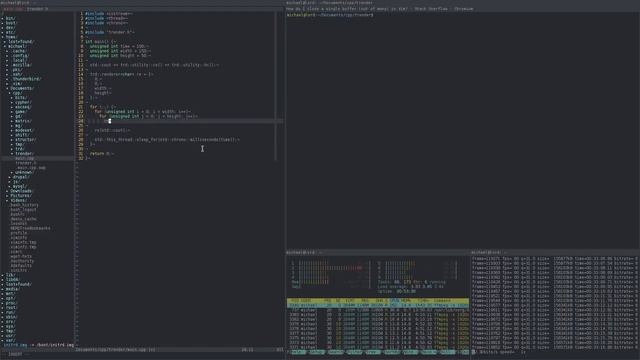Expand the Downloads/ folder arrow
The height and width of the screenshot is (360, 640).
coord(7,191)
